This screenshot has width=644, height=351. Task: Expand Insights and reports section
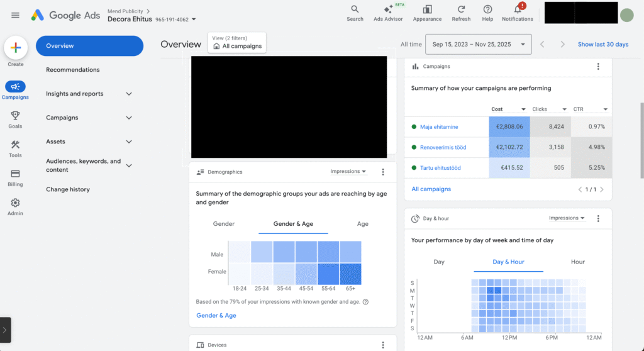129,94
